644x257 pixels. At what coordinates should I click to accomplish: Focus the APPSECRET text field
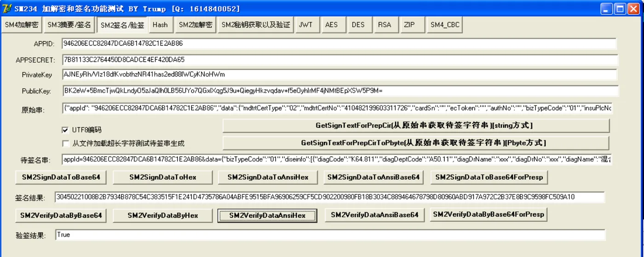tap(340, 60)
